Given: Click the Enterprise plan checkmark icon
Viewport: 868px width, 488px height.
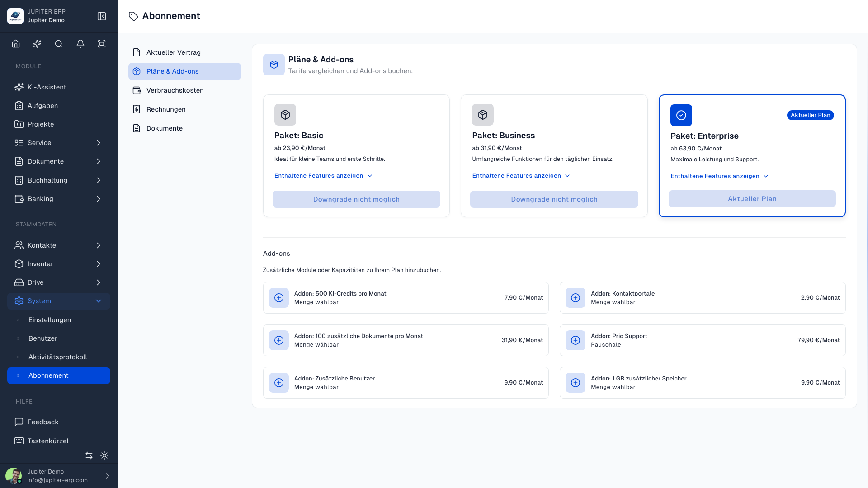Looking at the screenshot, I should point(681,115).
